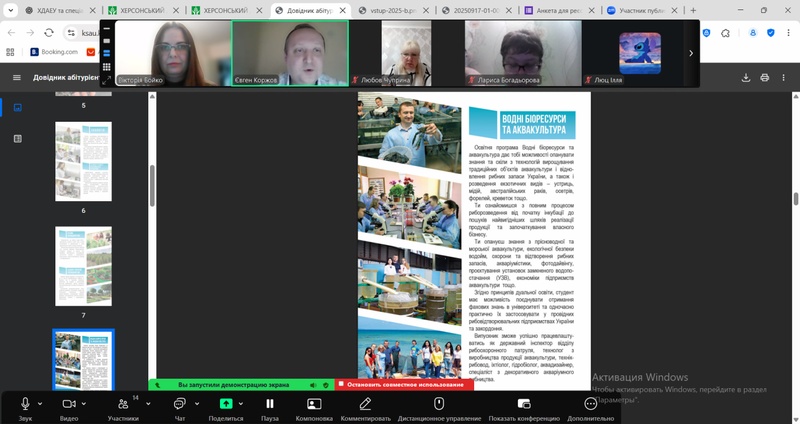Image resolution: width=800 pixels, height=424 pixels.
Task: Mute microphone with the Звук button
Action: point(25,404)
